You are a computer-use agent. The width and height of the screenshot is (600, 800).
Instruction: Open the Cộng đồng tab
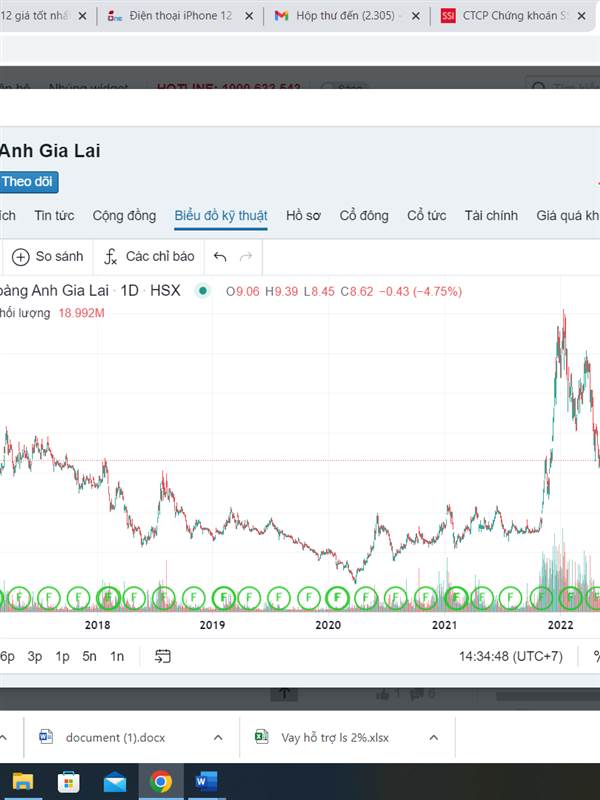tap(124, 216)
